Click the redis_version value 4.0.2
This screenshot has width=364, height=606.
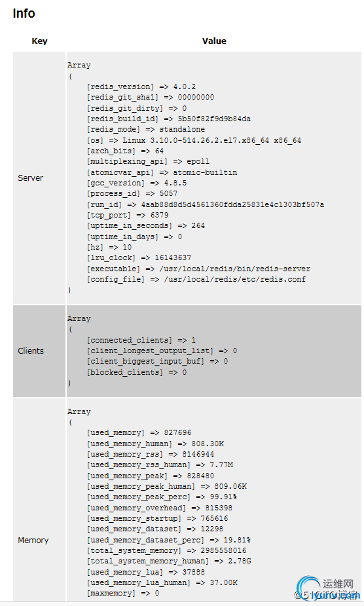point(185,86)
